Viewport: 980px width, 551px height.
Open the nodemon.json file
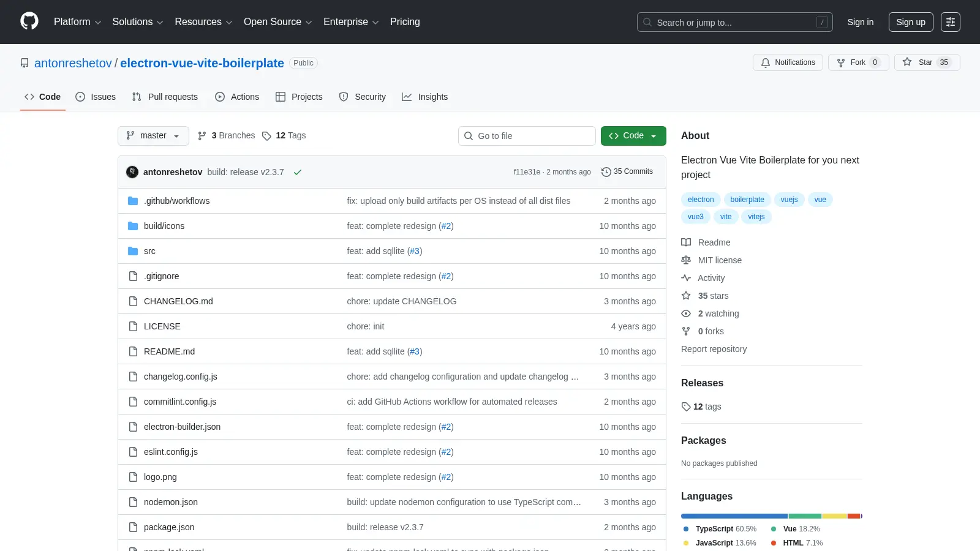click(x=171, y=502)
